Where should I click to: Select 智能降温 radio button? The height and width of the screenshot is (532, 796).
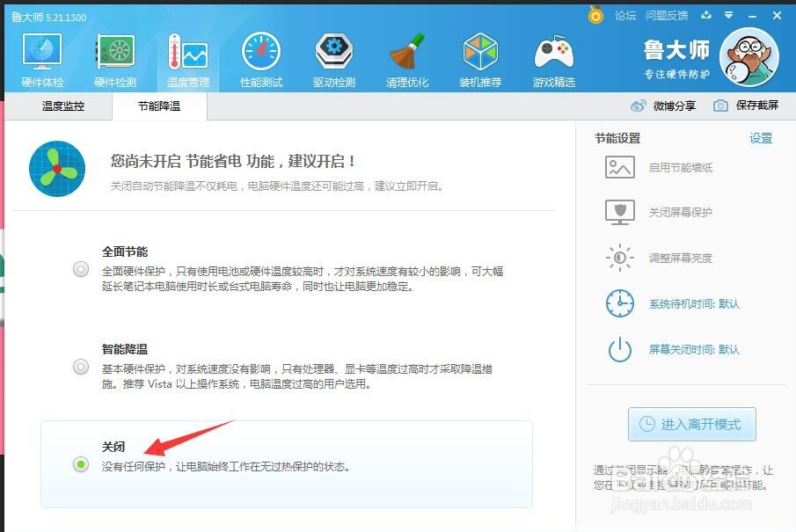pyautogui.click(x=81, y=367)
